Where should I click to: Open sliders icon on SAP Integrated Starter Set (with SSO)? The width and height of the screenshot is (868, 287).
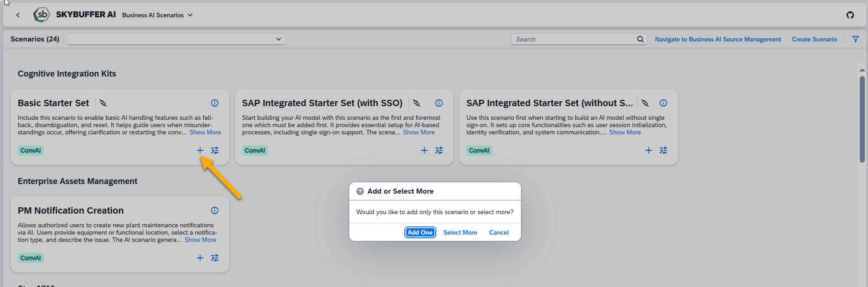(439, 150)
